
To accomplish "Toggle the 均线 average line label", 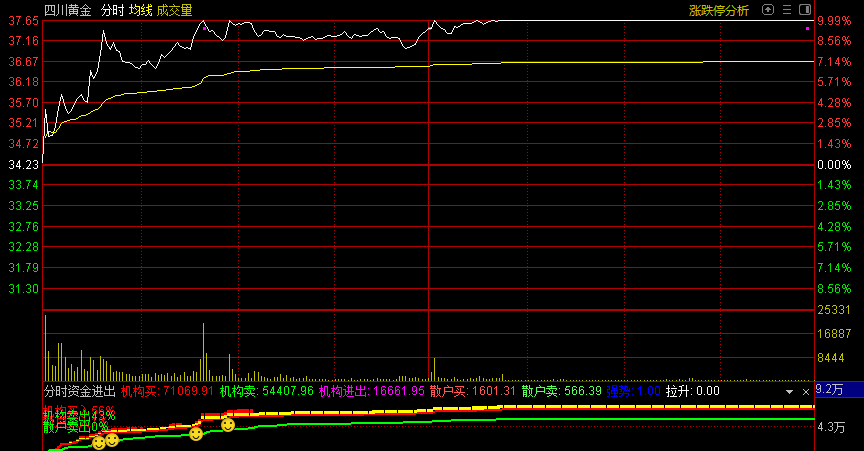I will pos(140,10).
